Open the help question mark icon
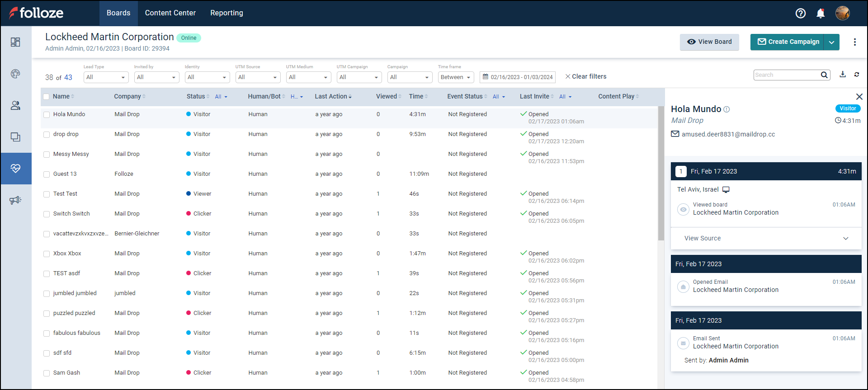 pyautogui.click(x=800, y=14)
